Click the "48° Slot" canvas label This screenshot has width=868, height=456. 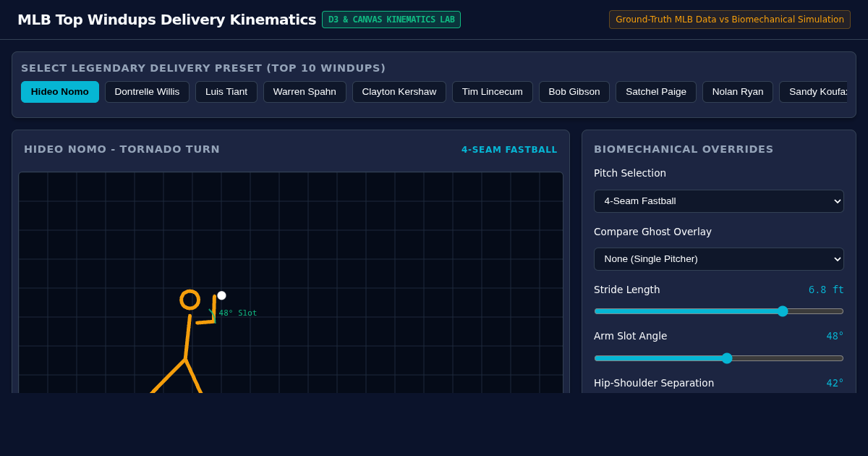237,313
